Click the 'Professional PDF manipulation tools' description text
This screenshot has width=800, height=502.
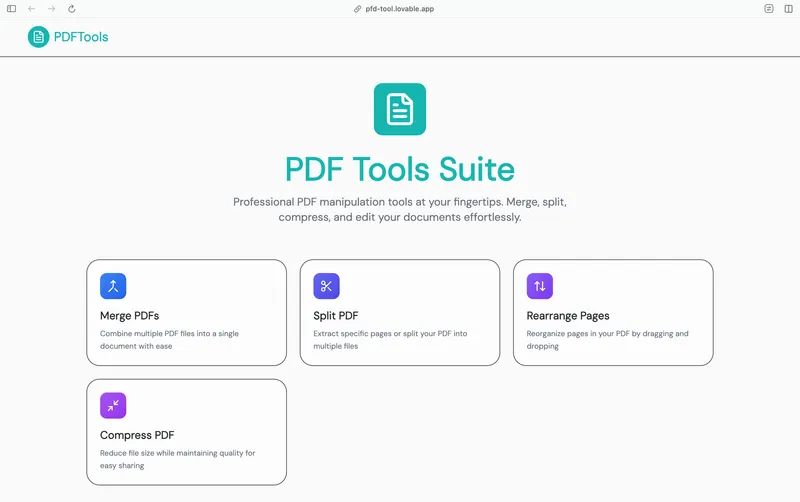coord(400,210)
